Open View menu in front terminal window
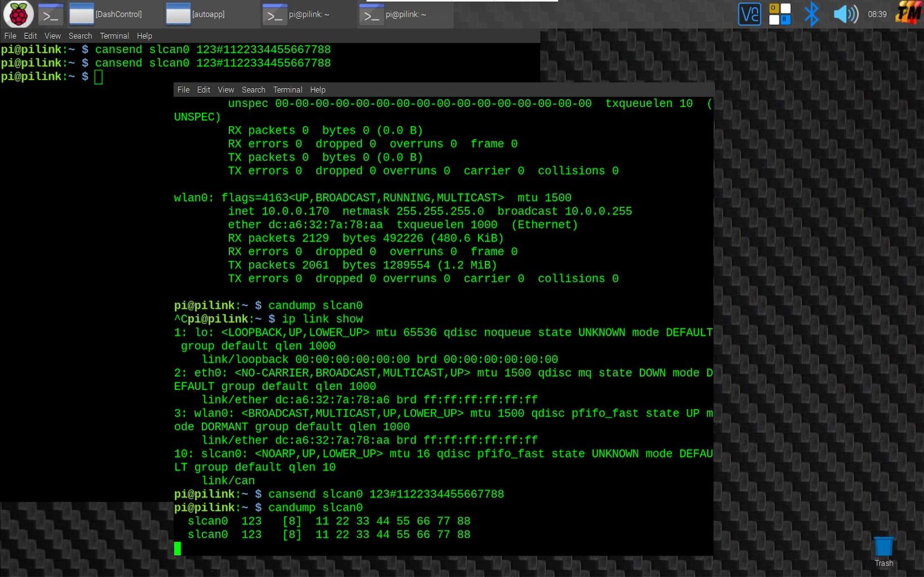Image resolution: width=924 pixels, height=577 pixels. (226, 90)
